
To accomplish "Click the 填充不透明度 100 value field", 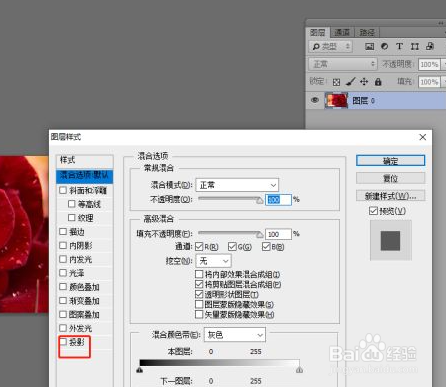I will point(278,234).
